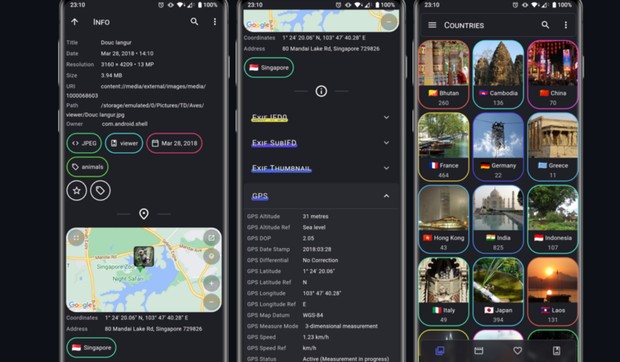
Task: Tap the back arrow on Info screen
Action: 75,22
